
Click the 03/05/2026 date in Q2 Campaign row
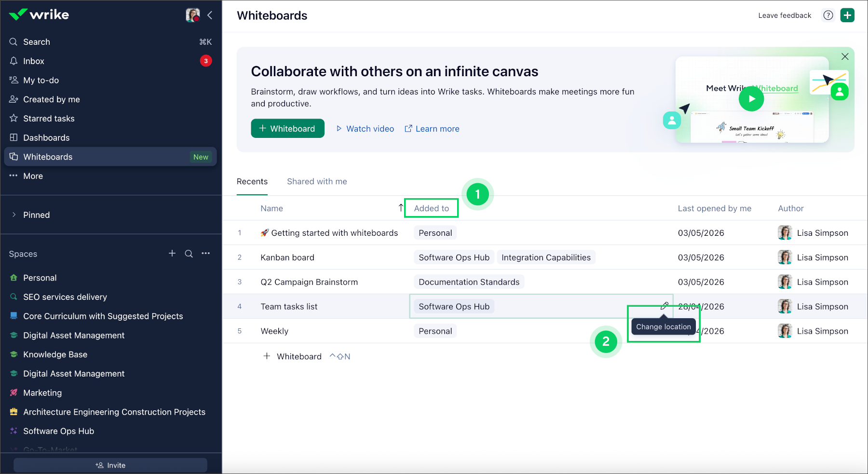(x=701, y=282)
